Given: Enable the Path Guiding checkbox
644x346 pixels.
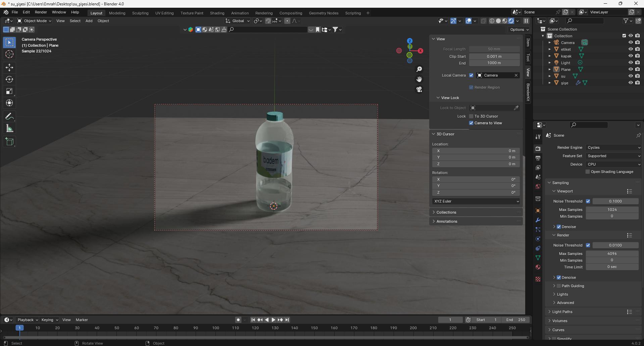Looking at the screenshot, I should [559, 286].
